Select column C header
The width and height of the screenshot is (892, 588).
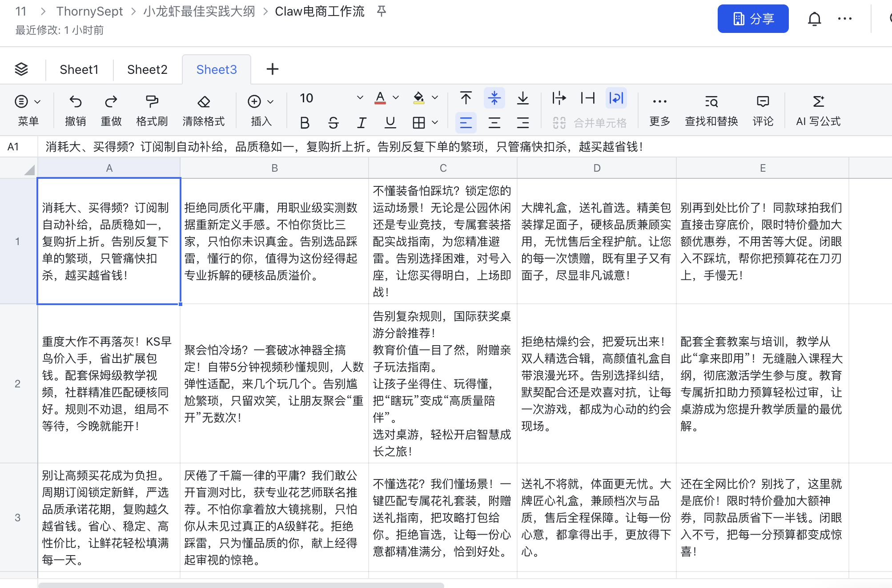pos(443,168)
